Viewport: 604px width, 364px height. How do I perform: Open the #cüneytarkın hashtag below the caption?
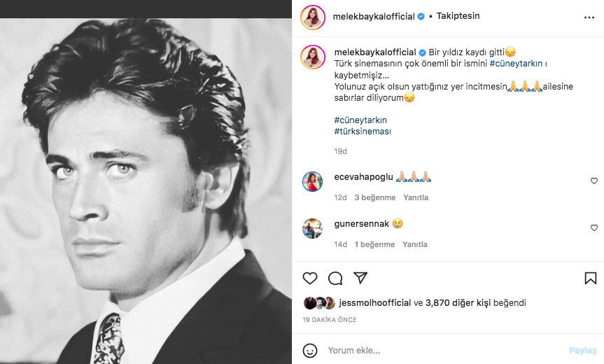(x=360, y=120)
